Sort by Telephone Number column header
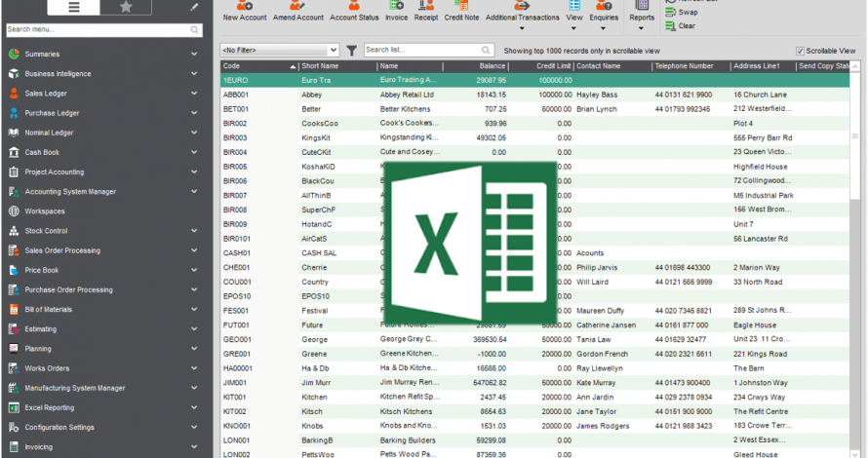868x458 pixels. click(690, 66)
